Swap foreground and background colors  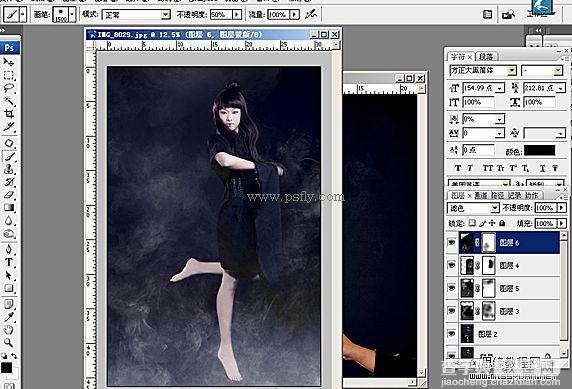click(14, 356)
